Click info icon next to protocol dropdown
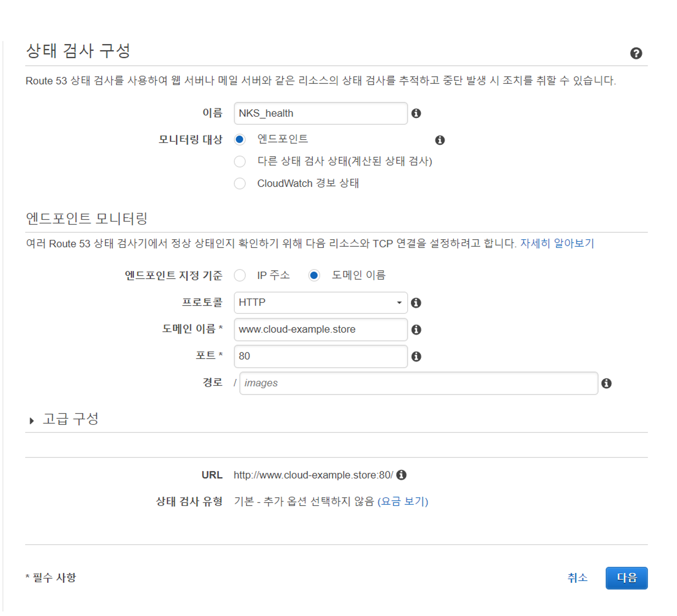The image size is (677, 616). tap(416, 303)
